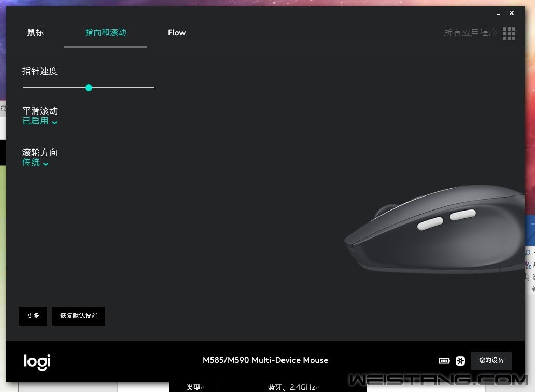
Task: Select the 指向和滚动 tab
Action: click(x=106, y=33)
